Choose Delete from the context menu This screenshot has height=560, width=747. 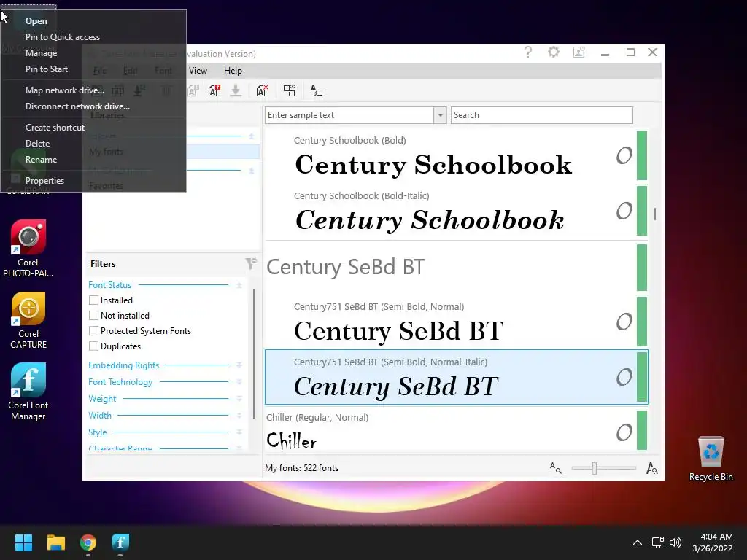[x=93, y=144]
